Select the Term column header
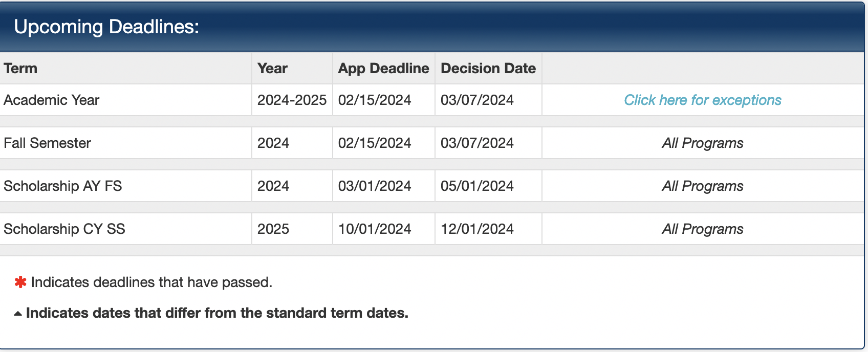 [20, 69]
